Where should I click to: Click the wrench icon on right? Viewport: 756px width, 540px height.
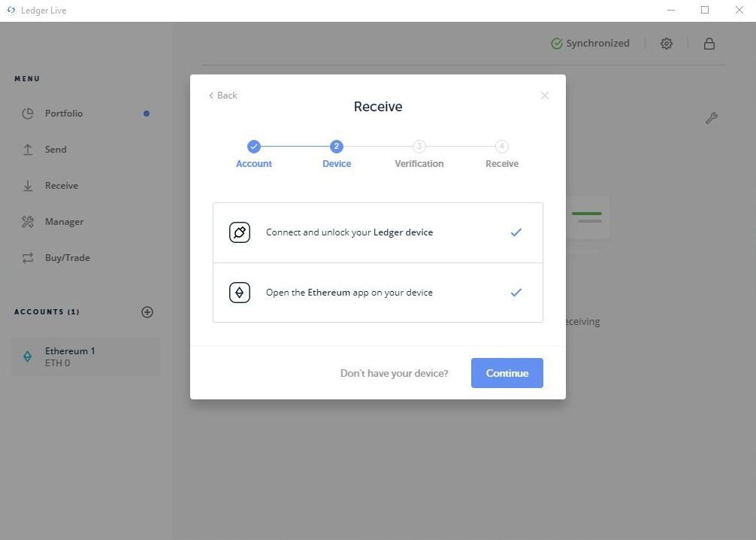coord(711,118)
